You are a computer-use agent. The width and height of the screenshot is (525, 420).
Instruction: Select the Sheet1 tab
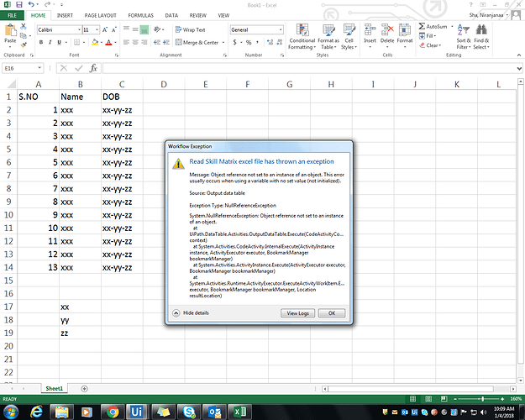[x=54, y=389]
